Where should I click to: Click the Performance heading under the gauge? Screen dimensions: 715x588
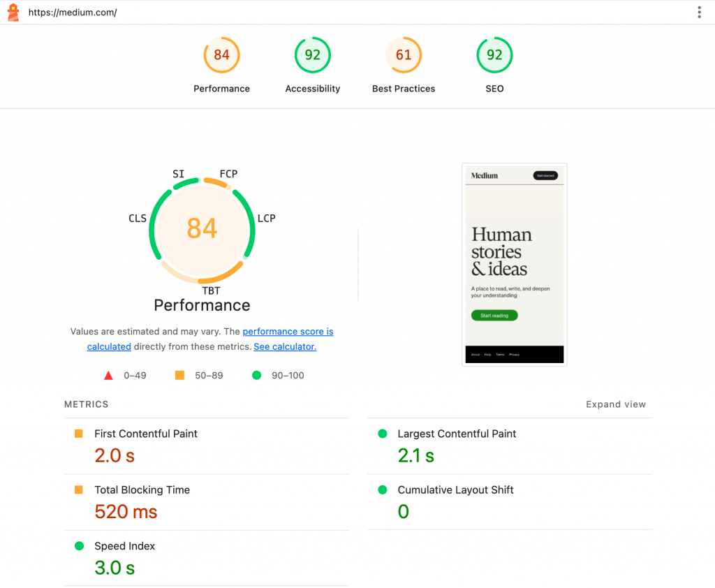[x=202, y=305]
